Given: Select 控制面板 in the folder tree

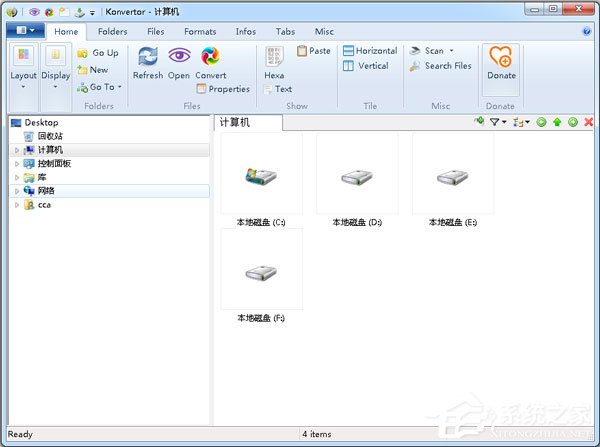Looking at the screenshot, I should point(54,164).
